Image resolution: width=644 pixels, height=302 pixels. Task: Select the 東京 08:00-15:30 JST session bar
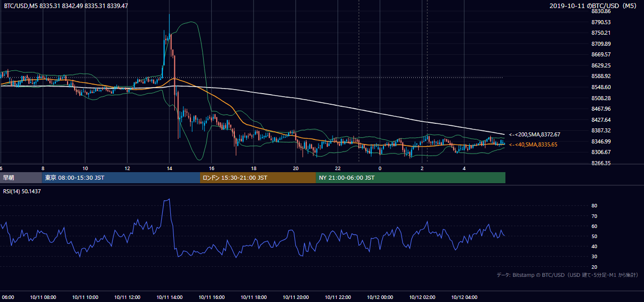tap(121, 177)
